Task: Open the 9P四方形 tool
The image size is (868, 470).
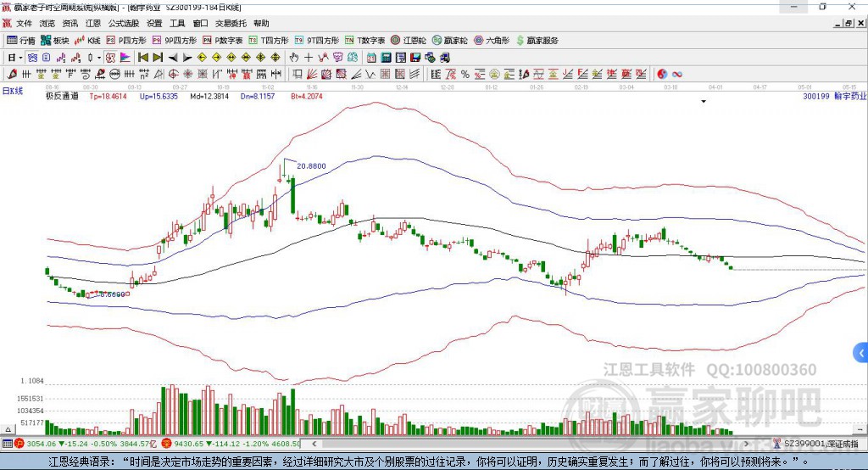Action: click(175, 41)
